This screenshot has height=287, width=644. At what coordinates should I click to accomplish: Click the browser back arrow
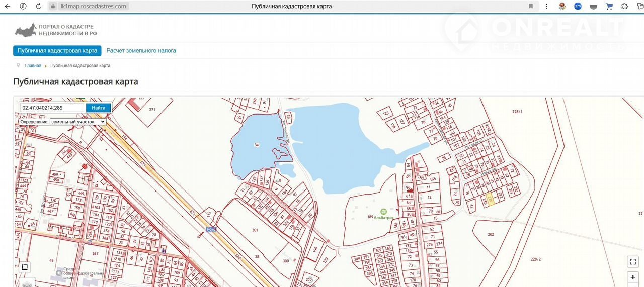(x=8, y=6)
